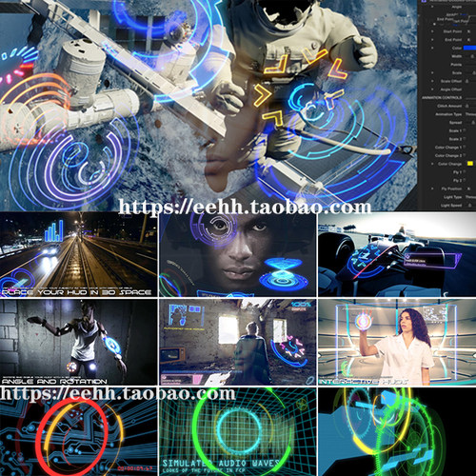Open the green and yellow rings thumbnail
Screen dimensions: 476x476
coord(397,431)
